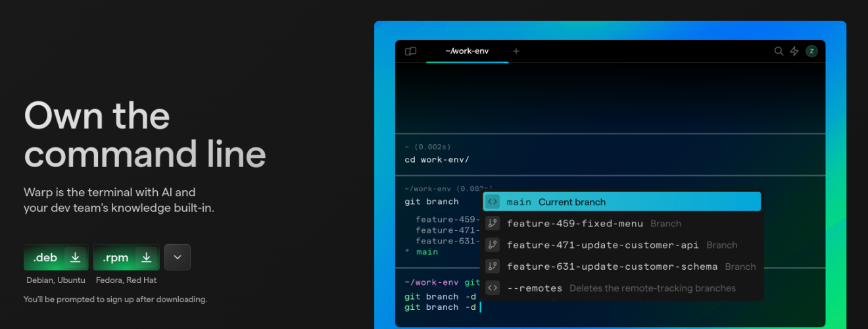
Task: Click the 'Own the command line' heading
Action: pyautogui.click(x=145, y=136)
